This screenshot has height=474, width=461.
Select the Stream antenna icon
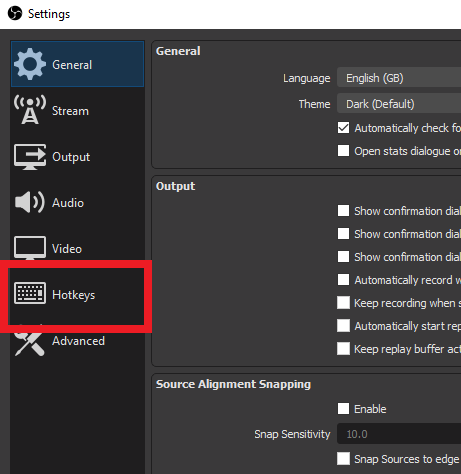(30, 110)
